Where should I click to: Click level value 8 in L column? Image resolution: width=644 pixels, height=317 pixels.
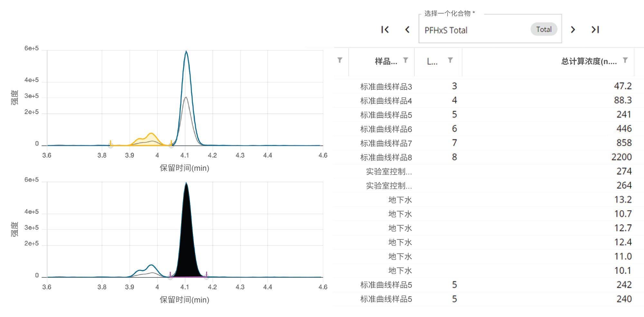coord(454,157)
